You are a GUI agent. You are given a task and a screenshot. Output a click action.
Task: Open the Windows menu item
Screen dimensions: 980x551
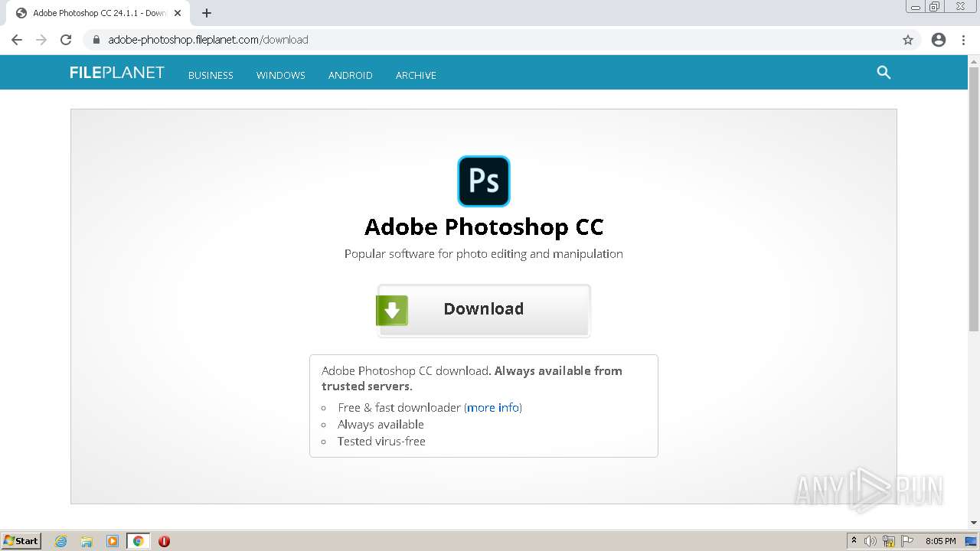point(281,75)
